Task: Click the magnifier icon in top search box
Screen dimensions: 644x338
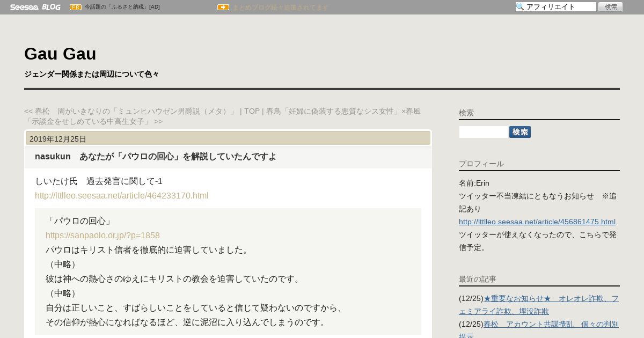Action: (x=520, y=6)
